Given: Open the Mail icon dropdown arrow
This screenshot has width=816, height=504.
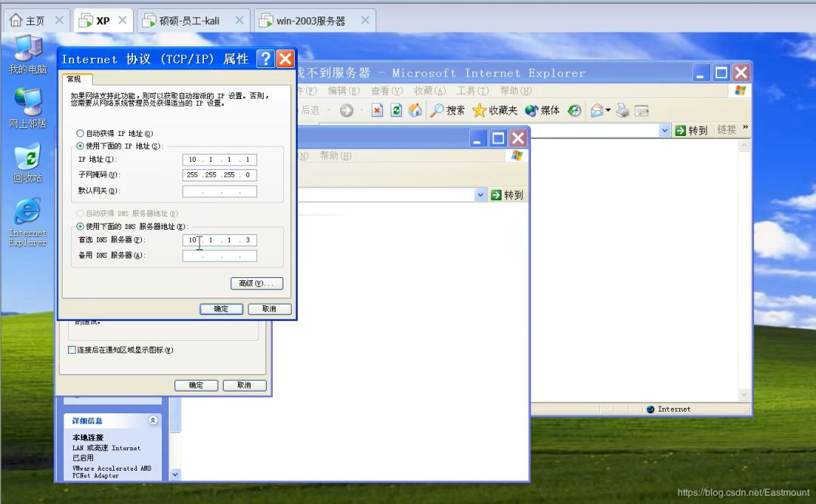Looking at the screenshot, I should tap(607, 110).
